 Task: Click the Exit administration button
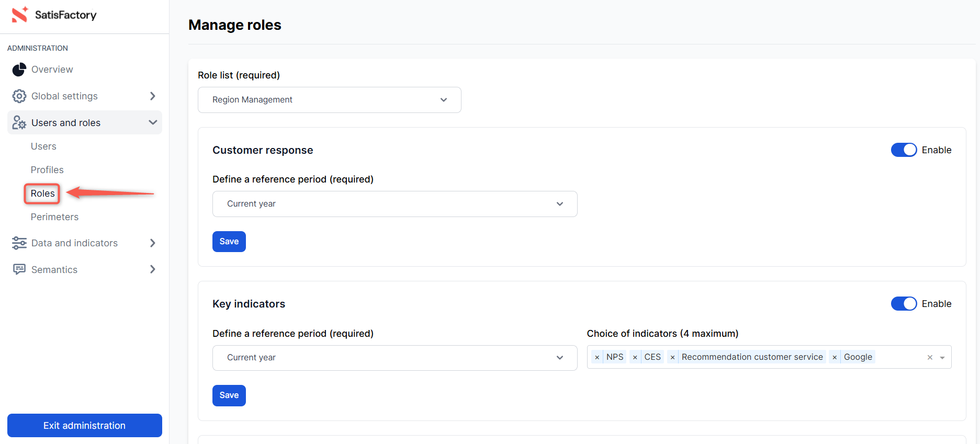85,426
